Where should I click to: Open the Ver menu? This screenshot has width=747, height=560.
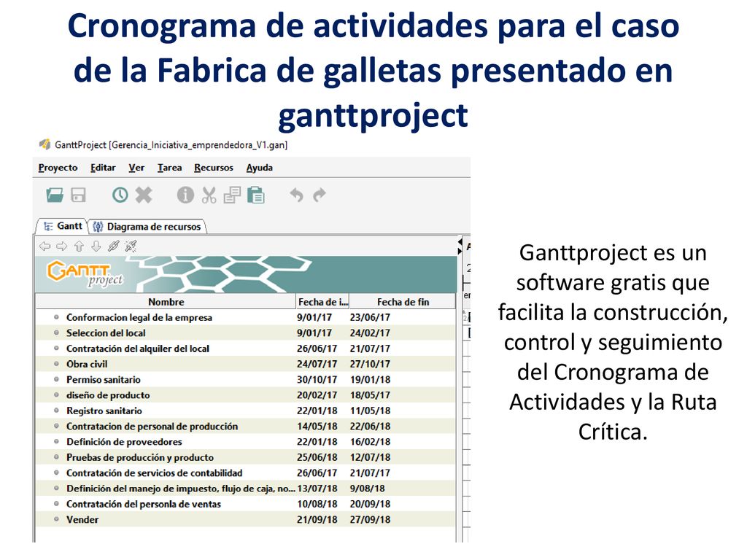click(x=136, y=168)
